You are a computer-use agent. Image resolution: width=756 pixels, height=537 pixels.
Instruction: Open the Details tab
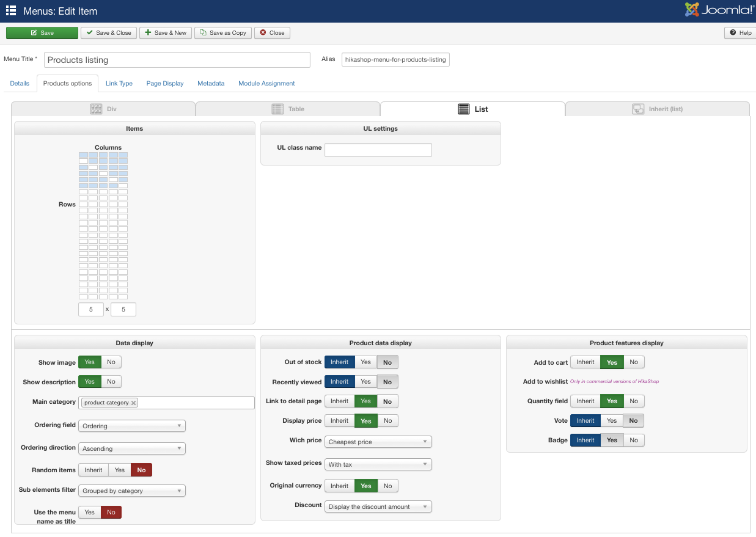(20, 83)
